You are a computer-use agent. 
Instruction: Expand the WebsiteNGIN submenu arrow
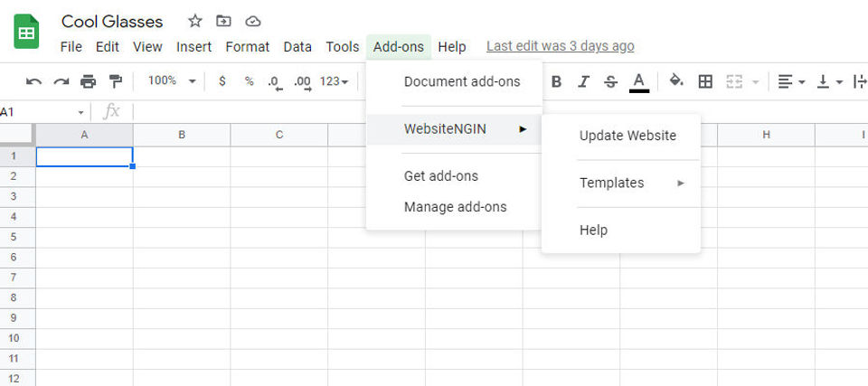tap(522, 129)
